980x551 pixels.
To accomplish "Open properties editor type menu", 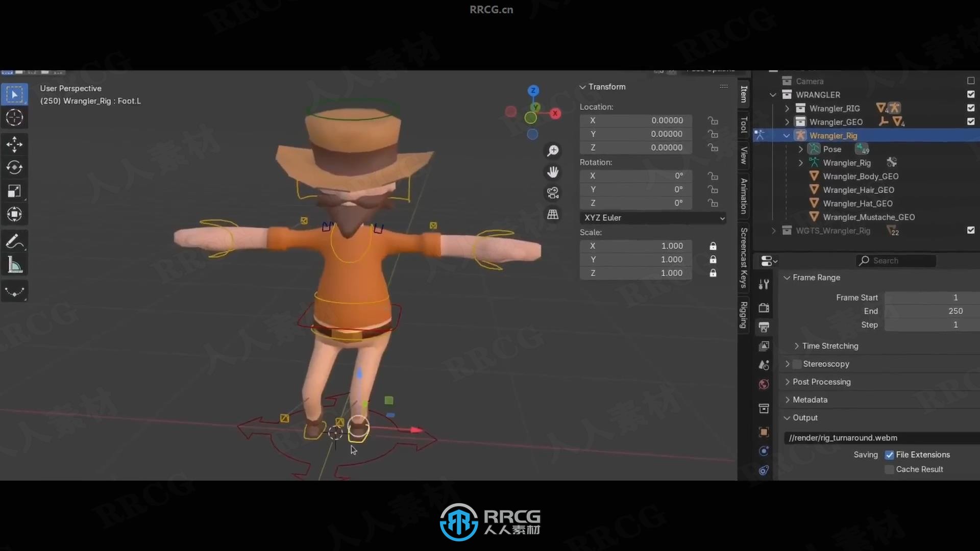I will 769,261.
